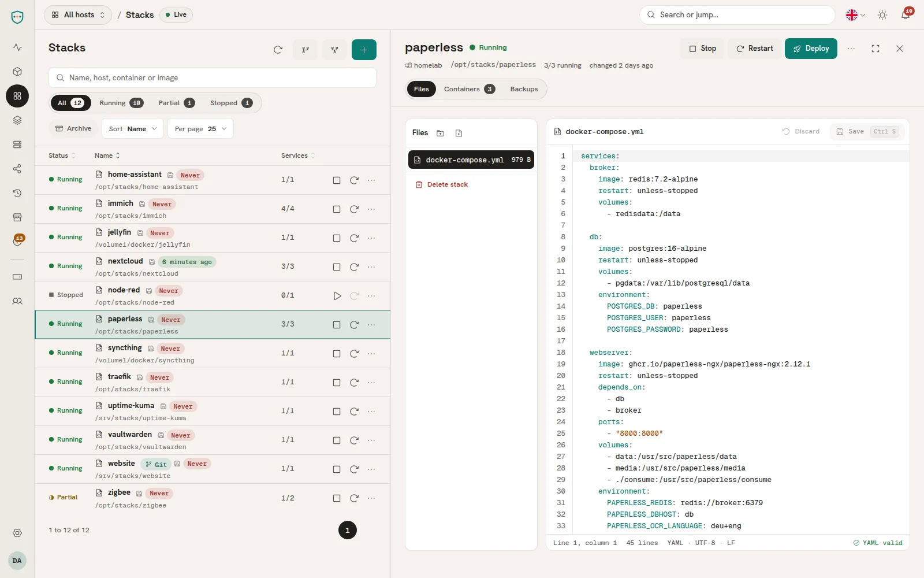The height and width of the screenshot is (578, 924).
Task: Click the fork icon button next to plus
Action: click(x=334, y=50)
